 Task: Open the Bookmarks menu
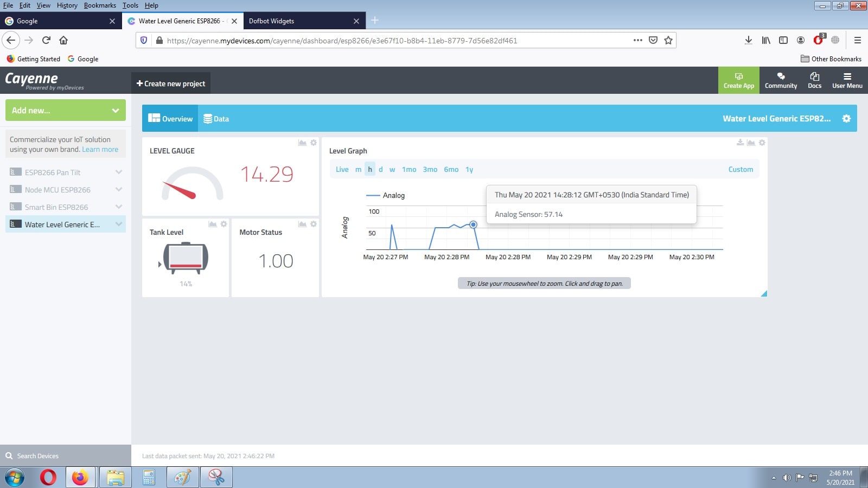click(x=100, y=5)
